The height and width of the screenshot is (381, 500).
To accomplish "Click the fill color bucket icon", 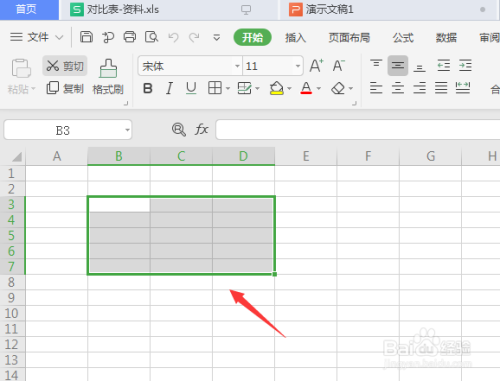I will point(277,88).
